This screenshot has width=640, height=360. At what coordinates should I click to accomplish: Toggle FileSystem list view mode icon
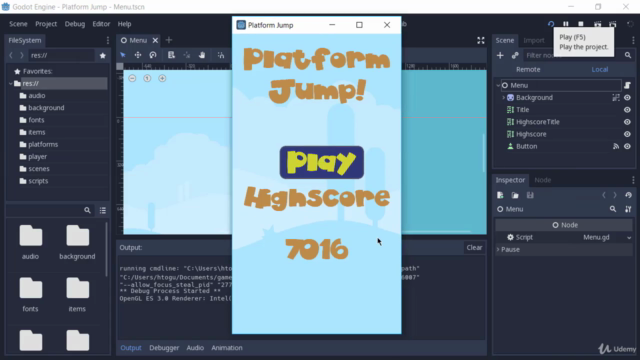[x=102, y=210]
